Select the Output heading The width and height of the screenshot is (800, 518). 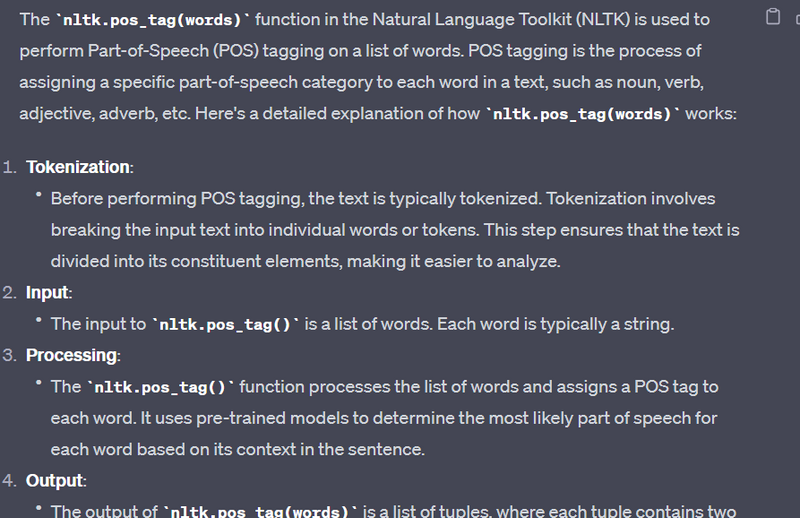55,481
